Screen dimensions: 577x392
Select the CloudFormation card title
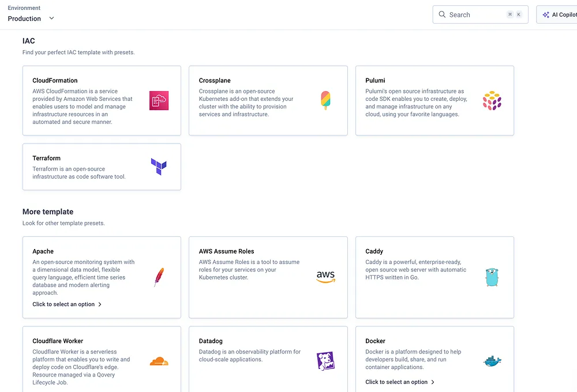pyautogui.click(x=55, y=81)
